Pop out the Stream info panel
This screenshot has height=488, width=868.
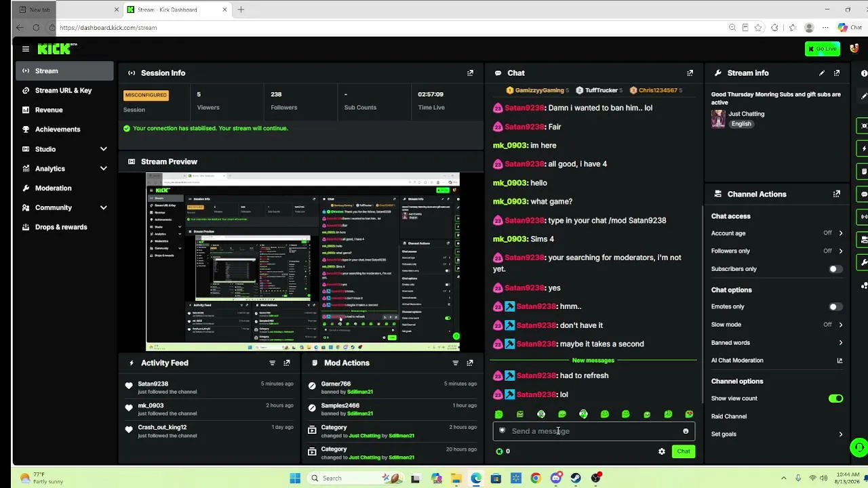[837, 73]
